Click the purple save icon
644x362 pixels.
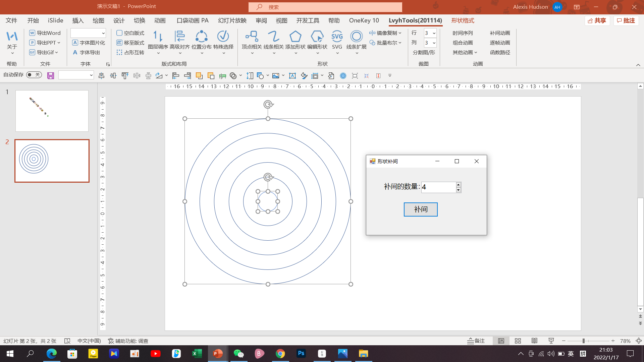coord(51,76)
